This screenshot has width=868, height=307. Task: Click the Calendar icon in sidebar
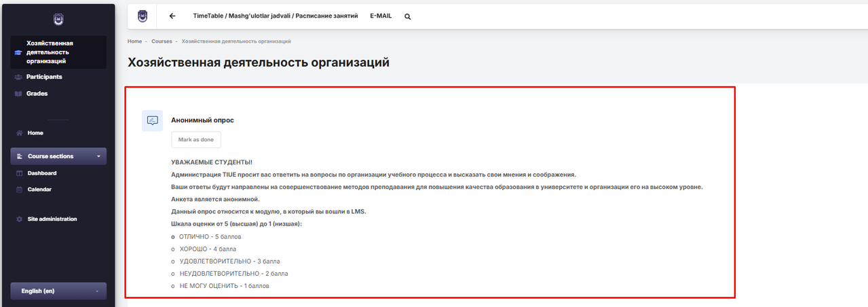pos(20,189)
